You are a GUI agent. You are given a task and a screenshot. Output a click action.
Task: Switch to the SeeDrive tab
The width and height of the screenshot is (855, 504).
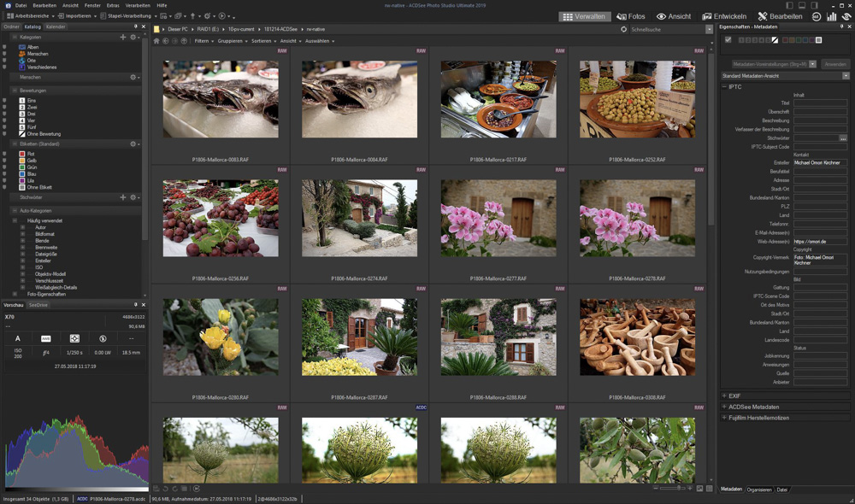coord(38,305)
